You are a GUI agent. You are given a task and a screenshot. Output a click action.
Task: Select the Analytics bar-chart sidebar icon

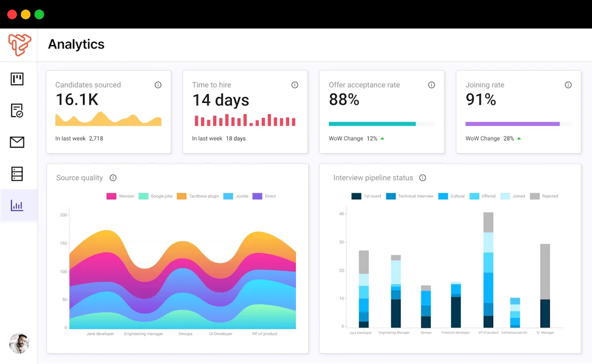(x=18, y=205)
